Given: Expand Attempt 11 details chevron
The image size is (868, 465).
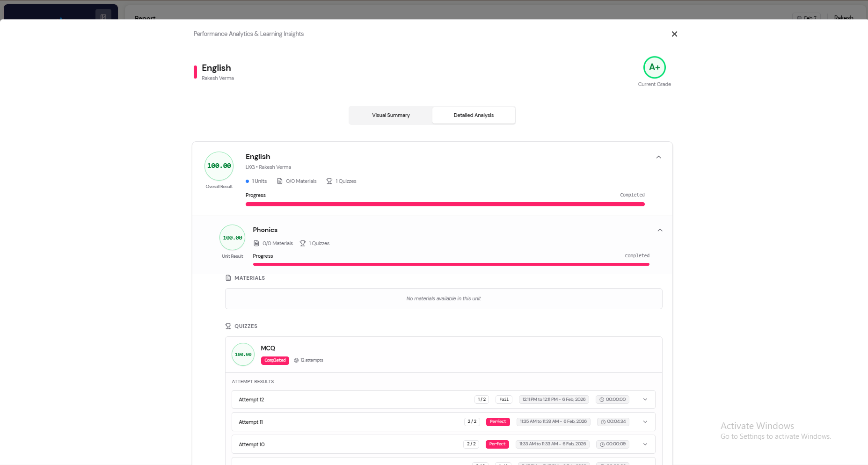Looking at the screenshot, I should [x=645, y=422].
